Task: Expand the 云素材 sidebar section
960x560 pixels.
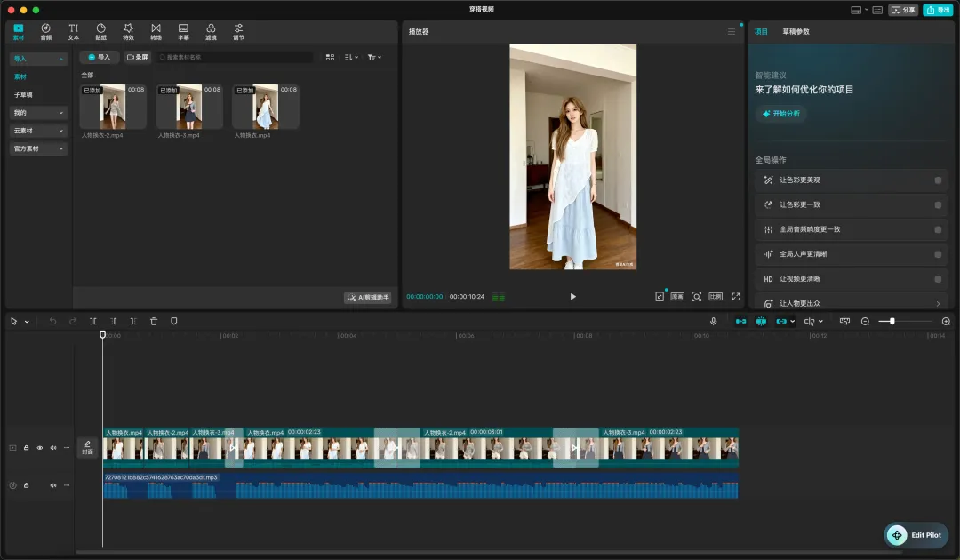Action: [x=38, y=131]
